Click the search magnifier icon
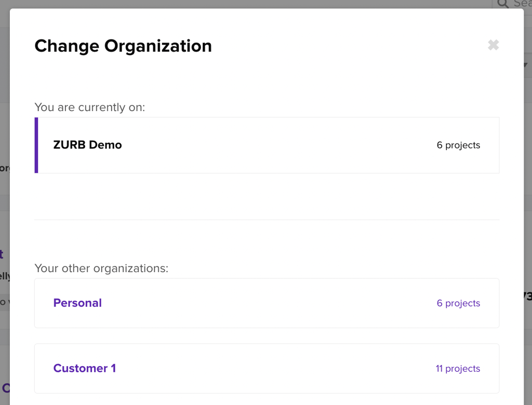The image size is (532, 405). point(502,4)
